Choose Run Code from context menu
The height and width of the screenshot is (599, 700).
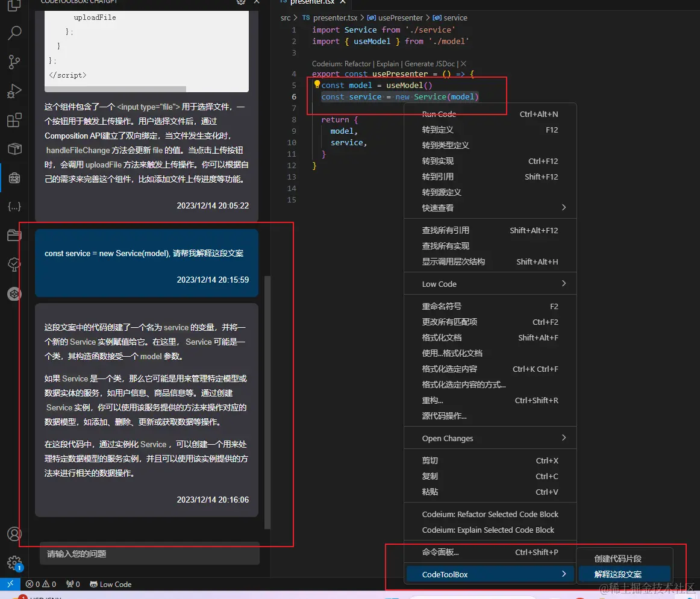tap(490, 114)
